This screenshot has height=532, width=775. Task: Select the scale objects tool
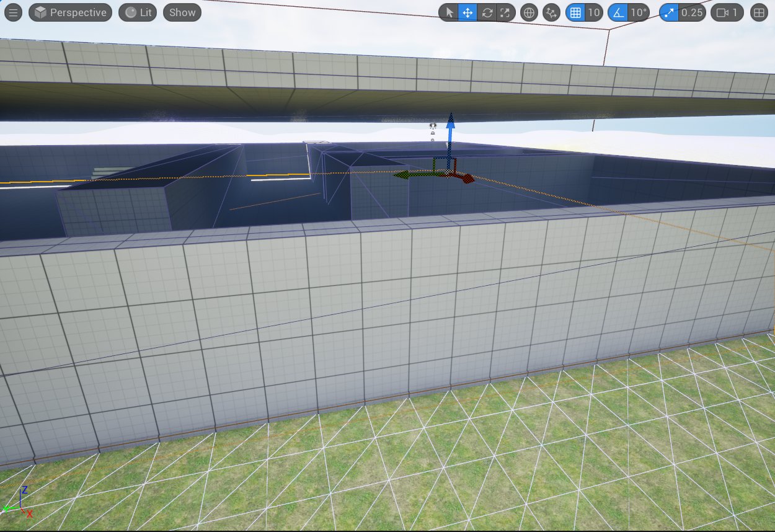click(505, 12)
